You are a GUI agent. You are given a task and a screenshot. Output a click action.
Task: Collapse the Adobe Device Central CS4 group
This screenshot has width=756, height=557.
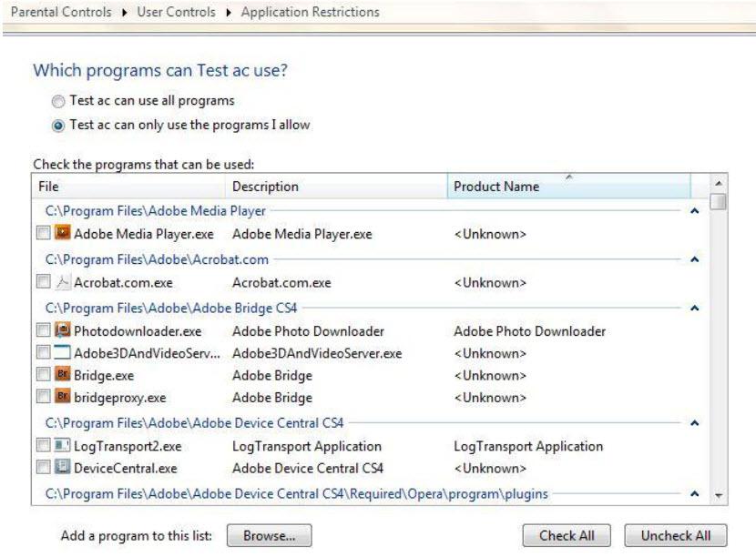695,423
